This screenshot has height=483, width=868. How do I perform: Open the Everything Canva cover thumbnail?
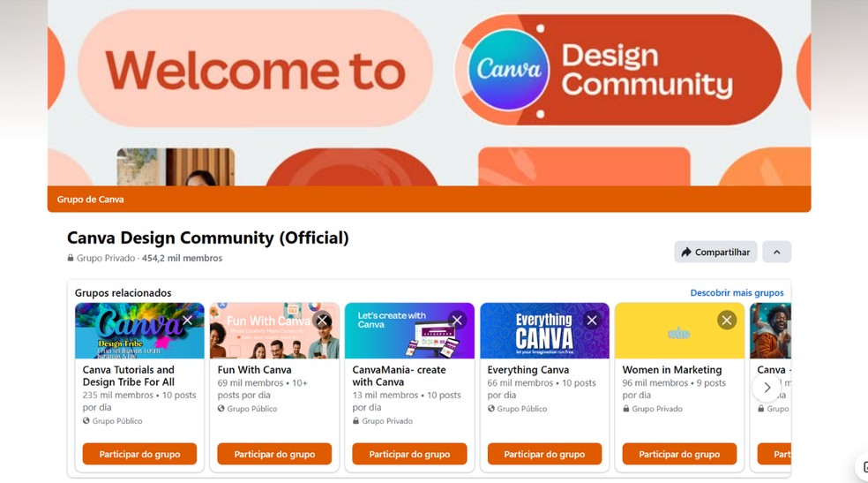[545, 330]
